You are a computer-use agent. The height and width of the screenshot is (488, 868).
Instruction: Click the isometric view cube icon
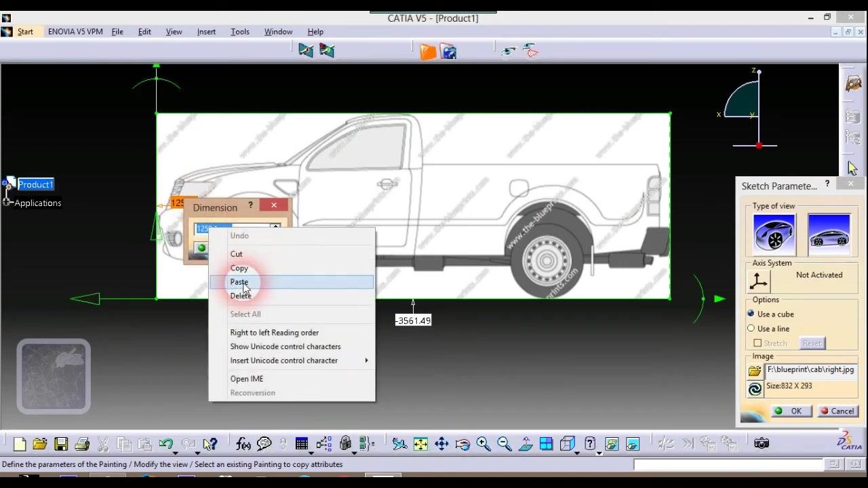568,444
